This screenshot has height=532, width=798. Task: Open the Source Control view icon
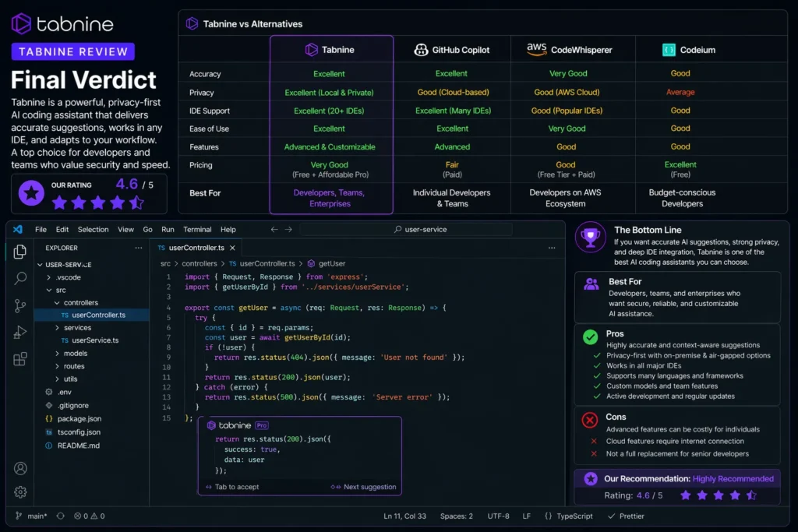19,305
